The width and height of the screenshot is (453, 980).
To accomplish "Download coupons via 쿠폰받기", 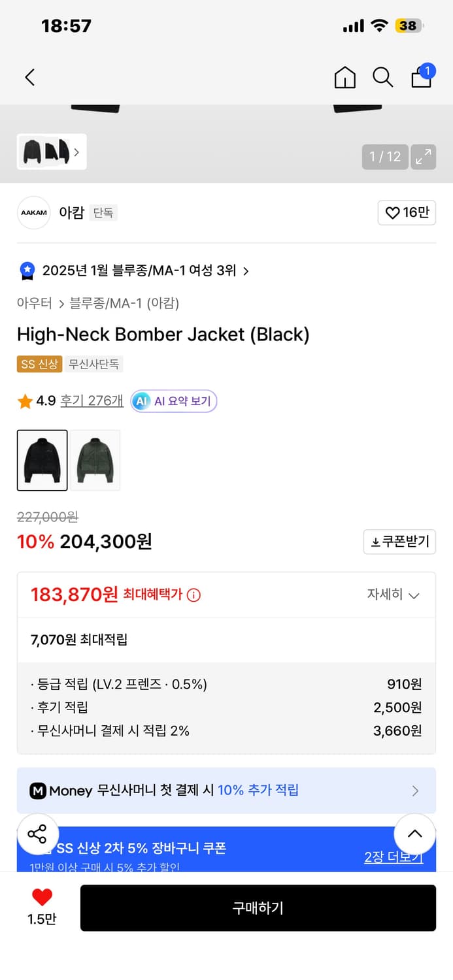I will pos(399,542).
